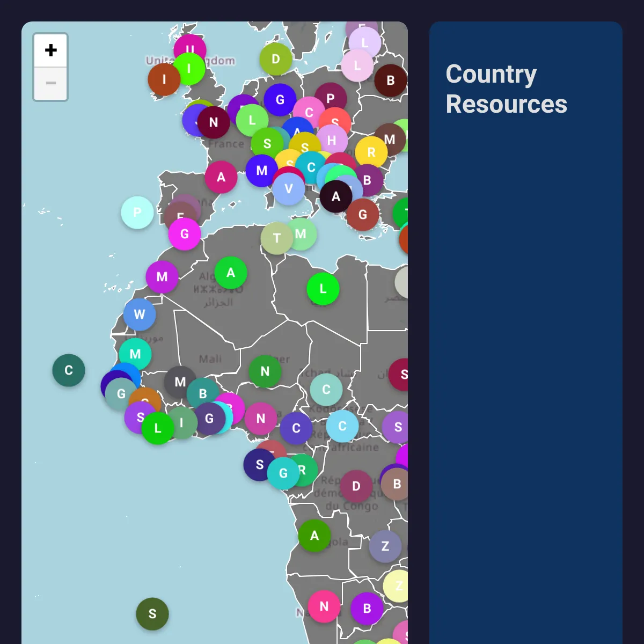
Task: Click the olive green D marker near Denmark
Action: [x=276, y=59]
